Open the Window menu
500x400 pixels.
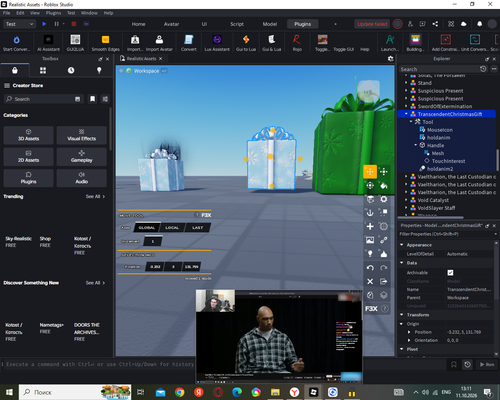click(89, 13)
